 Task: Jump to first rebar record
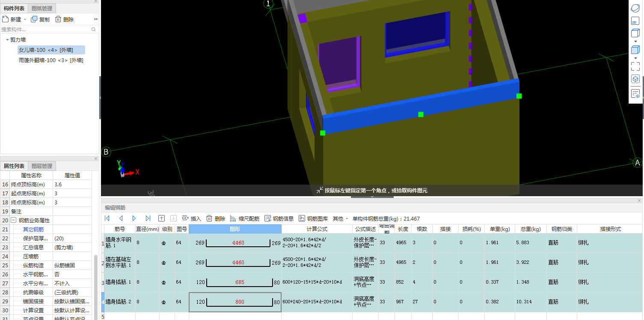coord(107,218)
